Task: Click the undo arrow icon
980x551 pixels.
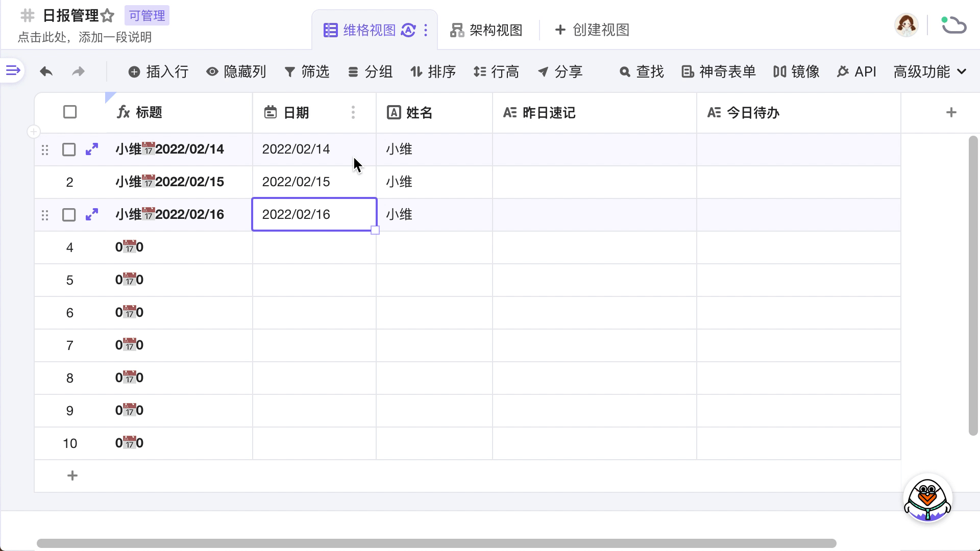Action: click(x=46, y=71)
